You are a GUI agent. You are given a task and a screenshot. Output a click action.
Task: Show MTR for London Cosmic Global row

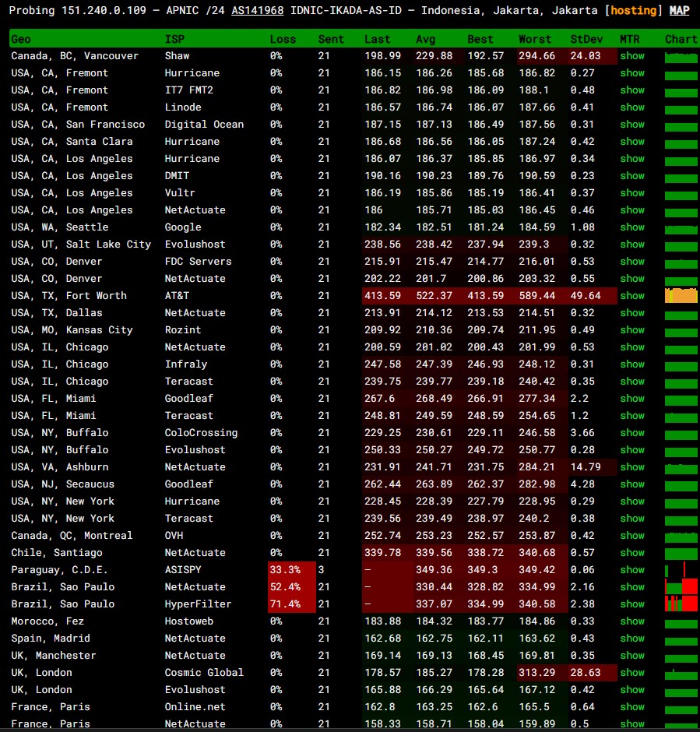coord(631,673)
